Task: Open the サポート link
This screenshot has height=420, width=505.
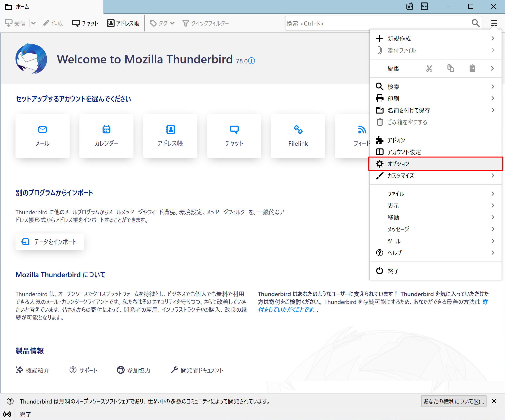Action: point(83,370)
